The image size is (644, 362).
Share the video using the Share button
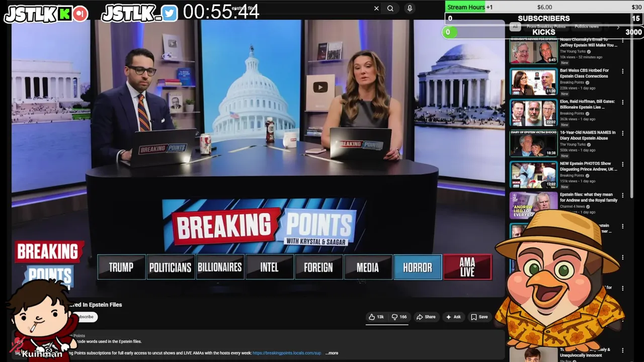tap(426, 317)
